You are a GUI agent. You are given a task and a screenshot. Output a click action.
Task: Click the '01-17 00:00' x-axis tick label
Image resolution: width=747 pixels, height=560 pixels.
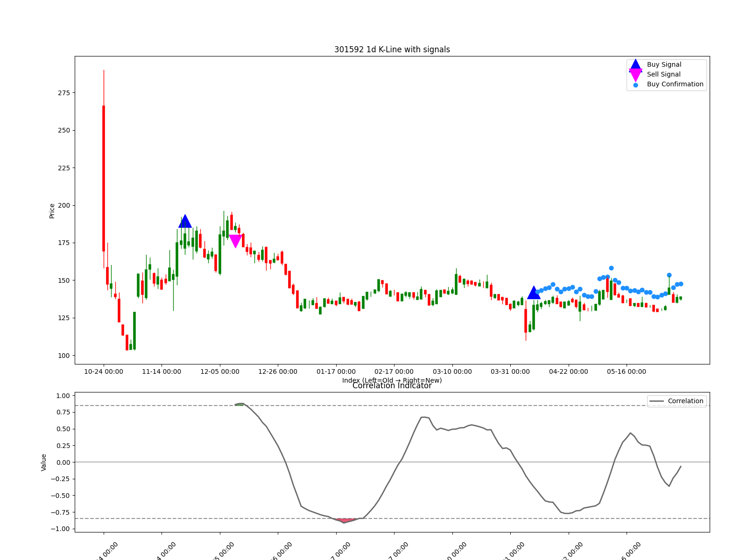pyautogui.click(x=336, y=371)
